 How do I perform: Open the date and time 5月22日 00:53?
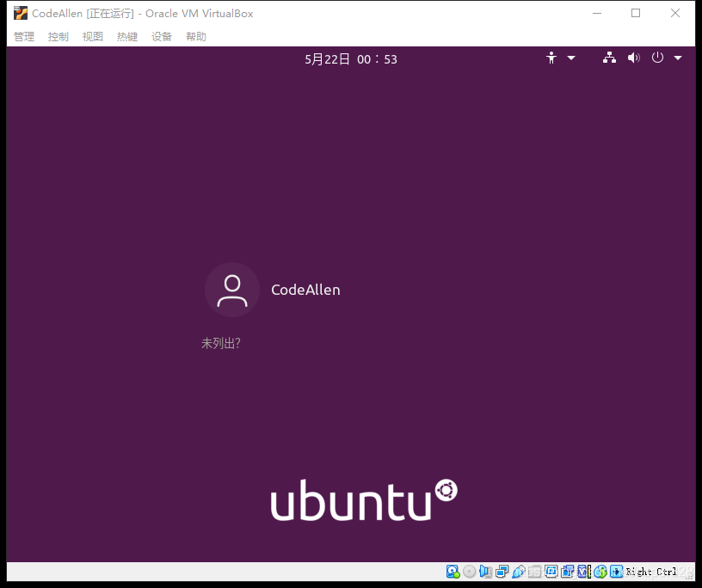tap(351, 59)
